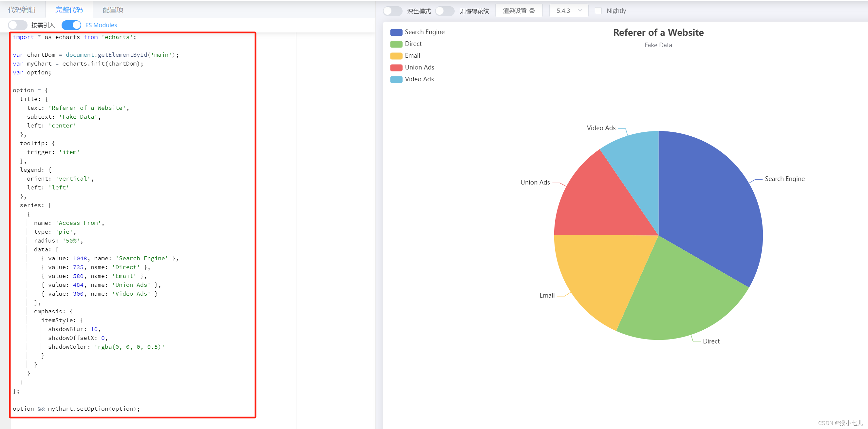Click the name: 'Access From' code line
This screenshot has height=429, width=868.
[x=69, y=223]
